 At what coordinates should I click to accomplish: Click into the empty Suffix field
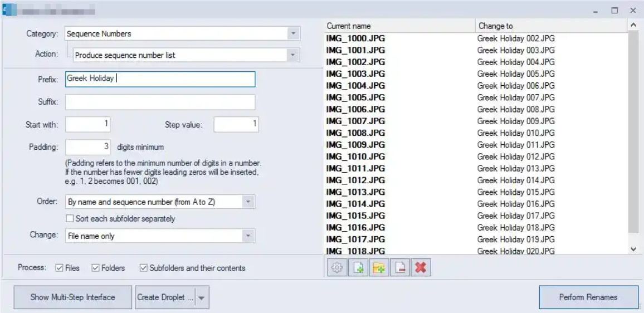click(x=160, y=102)
